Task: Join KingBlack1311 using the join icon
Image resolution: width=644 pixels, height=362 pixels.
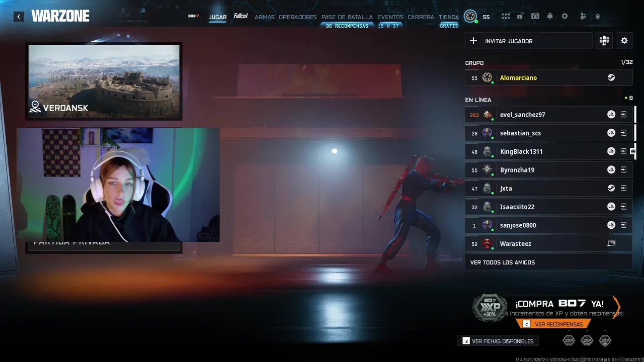Action: pos(623,151)
